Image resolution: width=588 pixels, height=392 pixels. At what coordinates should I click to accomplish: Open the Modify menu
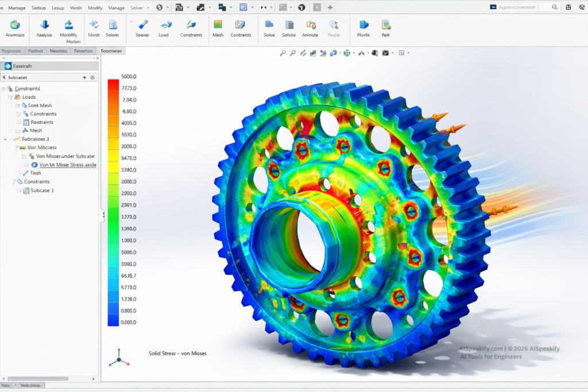click(95, 7)
